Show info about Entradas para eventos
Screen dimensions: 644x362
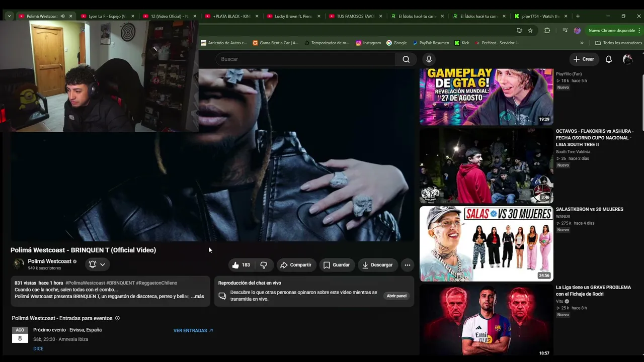[x=117, y=318]
